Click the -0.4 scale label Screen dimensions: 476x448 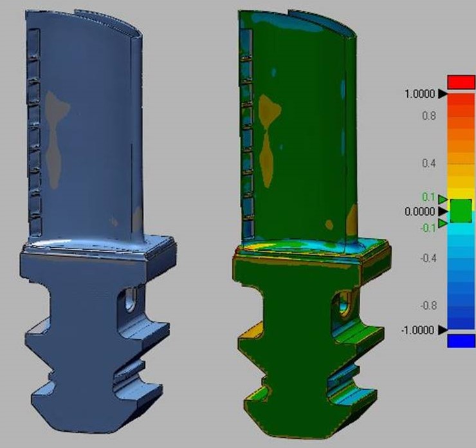coord(428,258)
